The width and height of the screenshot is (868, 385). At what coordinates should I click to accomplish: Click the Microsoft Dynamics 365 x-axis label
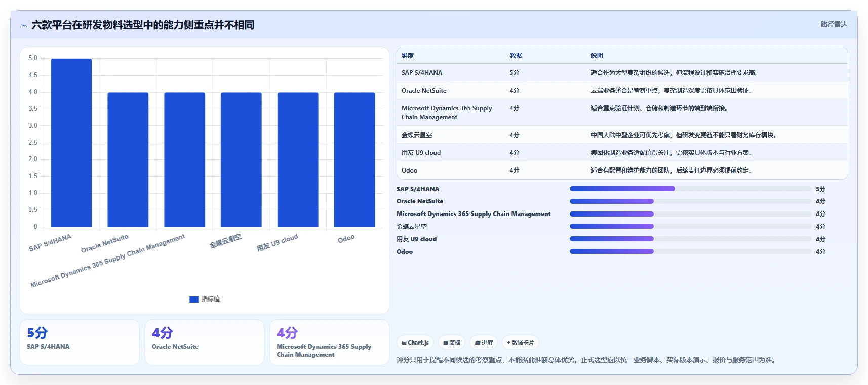(108, 261)
